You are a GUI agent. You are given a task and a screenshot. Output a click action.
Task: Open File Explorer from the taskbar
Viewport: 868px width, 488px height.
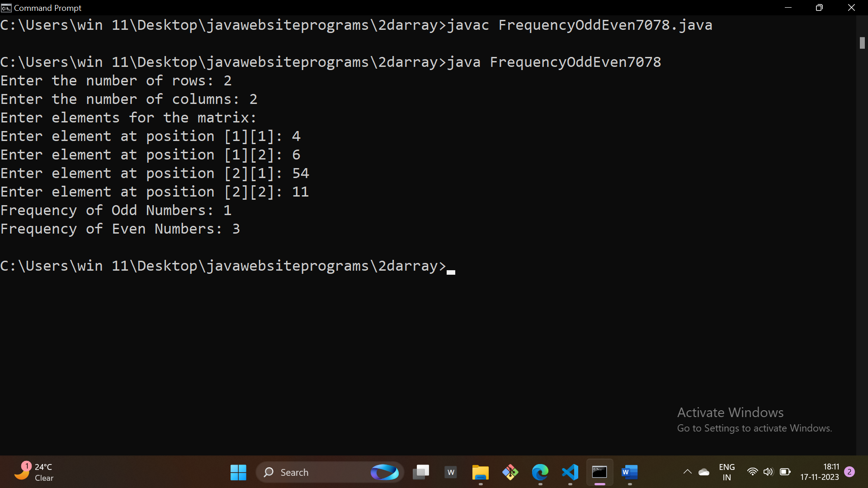(480, 472)
